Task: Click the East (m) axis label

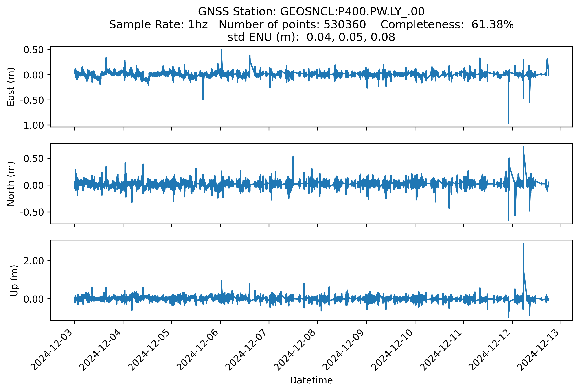Action: 11,87
